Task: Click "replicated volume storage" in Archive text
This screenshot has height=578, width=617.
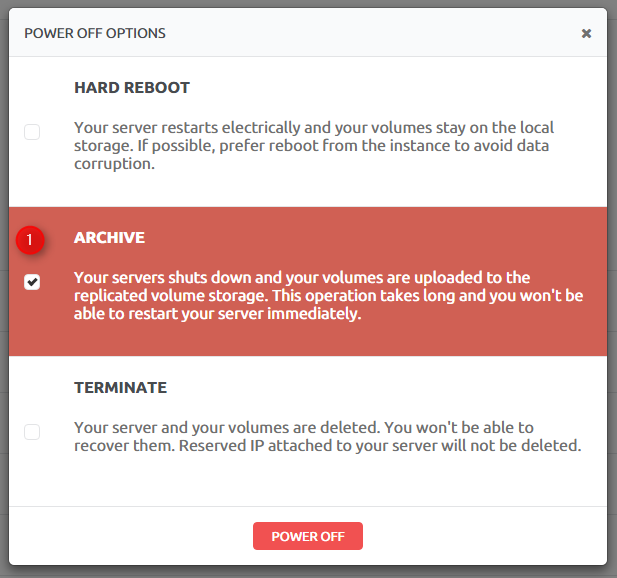Action: point(171,296)
